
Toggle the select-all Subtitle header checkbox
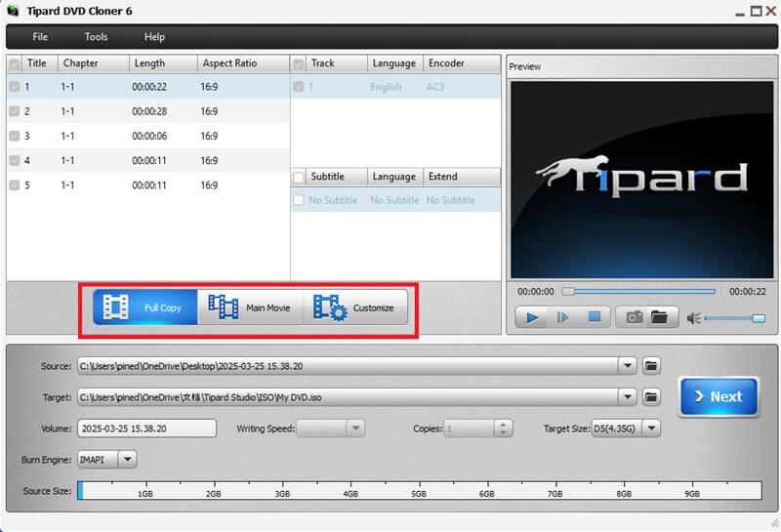tap(299, 177)
